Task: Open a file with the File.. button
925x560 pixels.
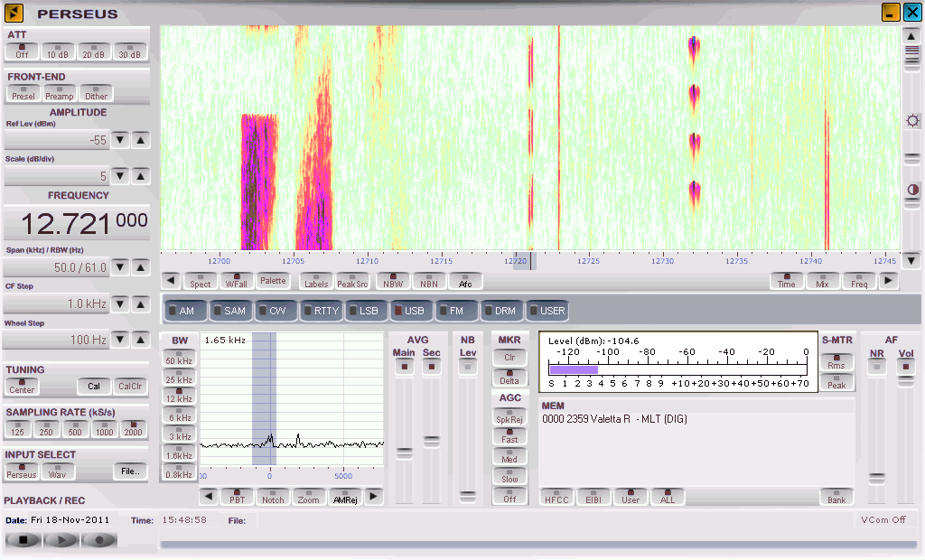Action: (x=130, y=471)
